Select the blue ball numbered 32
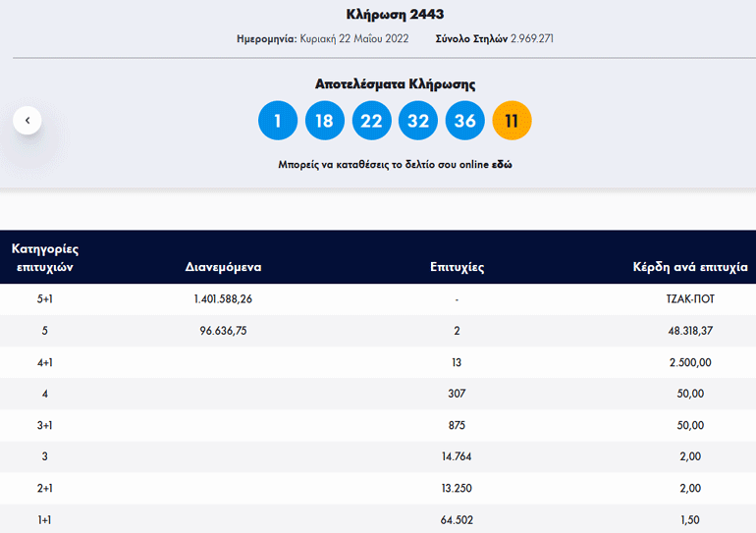Screen dimensions: 756x533 418,121
